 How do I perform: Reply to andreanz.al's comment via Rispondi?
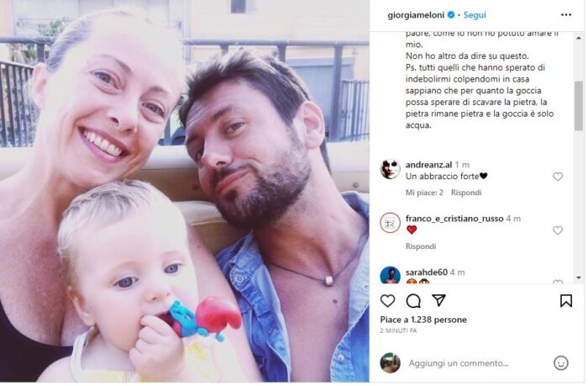pyautogui.click(x=466, y=193)
